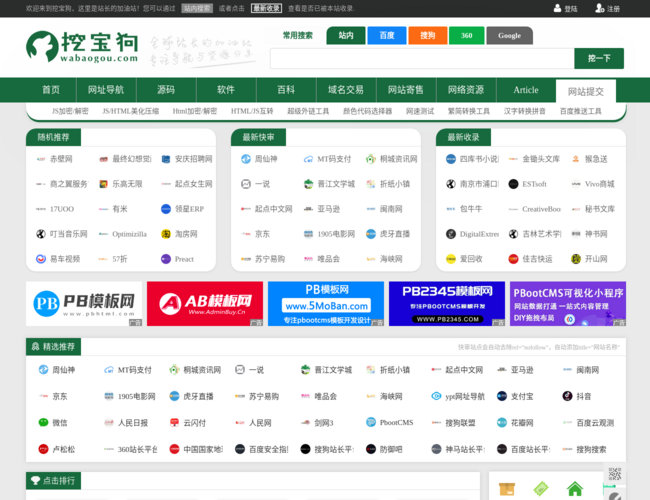Open 周仙神 icon in 最新快审
Viewport: 650px width, 500px height.
click(246, 159)
